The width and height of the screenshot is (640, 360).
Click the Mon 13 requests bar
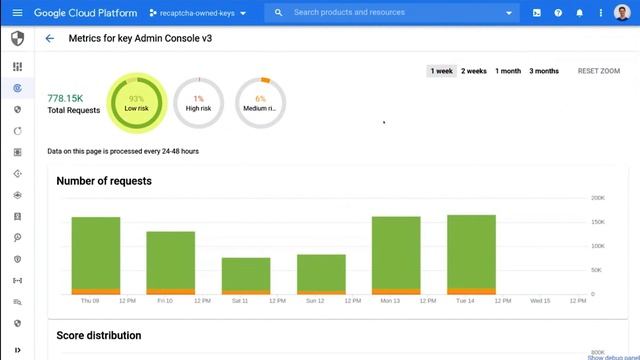coord(396,255)
